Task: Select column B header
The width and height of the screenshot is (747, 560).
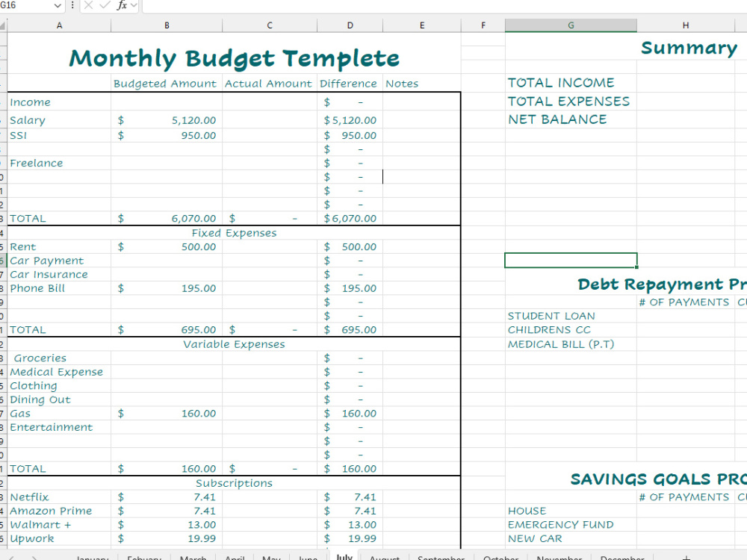Action: 167,25
